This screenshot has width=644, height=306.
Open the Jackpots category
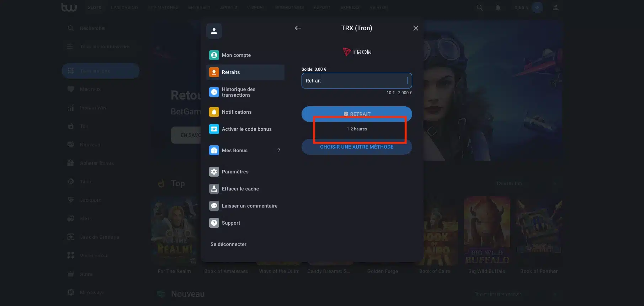coord(101,200)
